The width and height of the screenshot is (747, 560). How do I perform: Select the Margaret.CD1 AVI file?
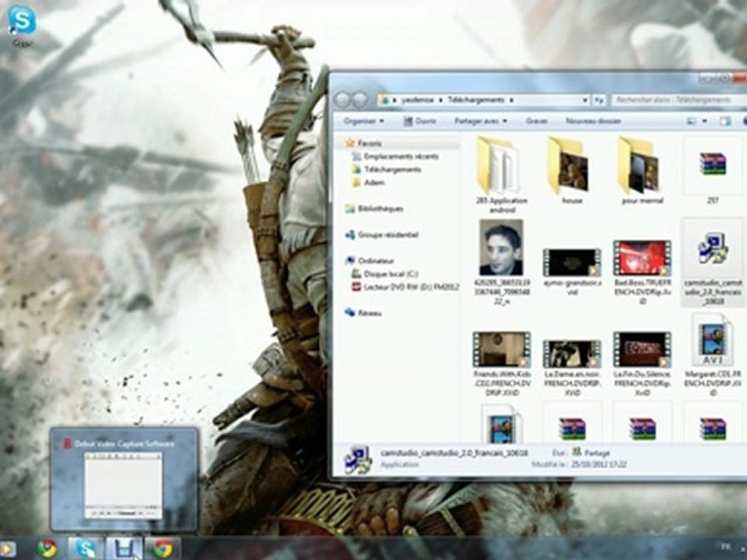pos(712,355)
